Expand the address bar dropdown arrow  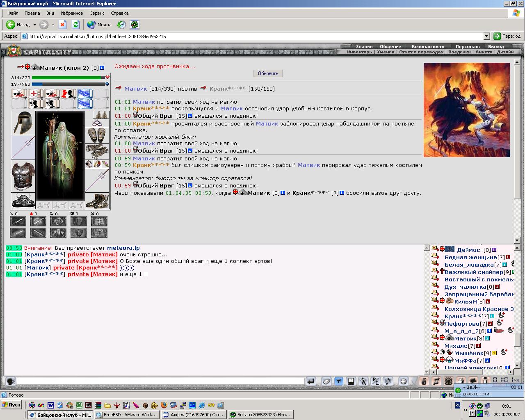[486, 36]
